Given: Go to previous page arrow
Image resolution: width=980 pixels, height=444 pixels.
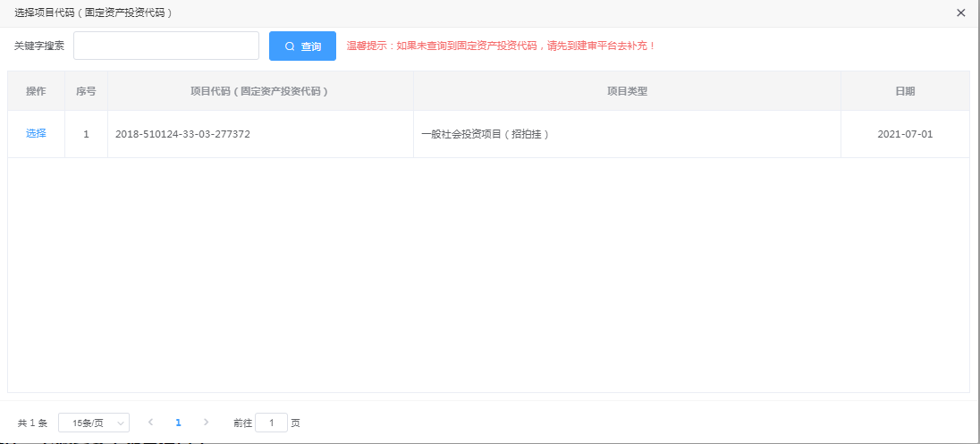Looking at the screenshot, I should click(150, 423).
